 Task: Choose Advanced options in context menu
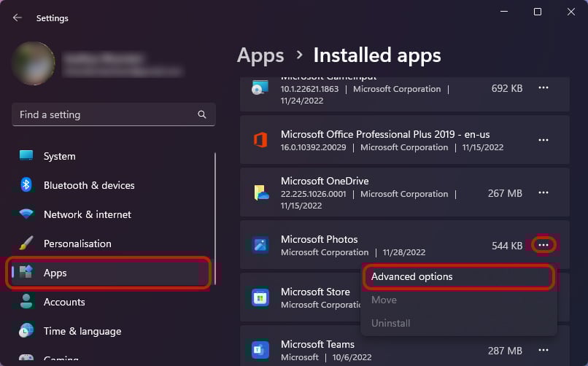coord(459,277)
